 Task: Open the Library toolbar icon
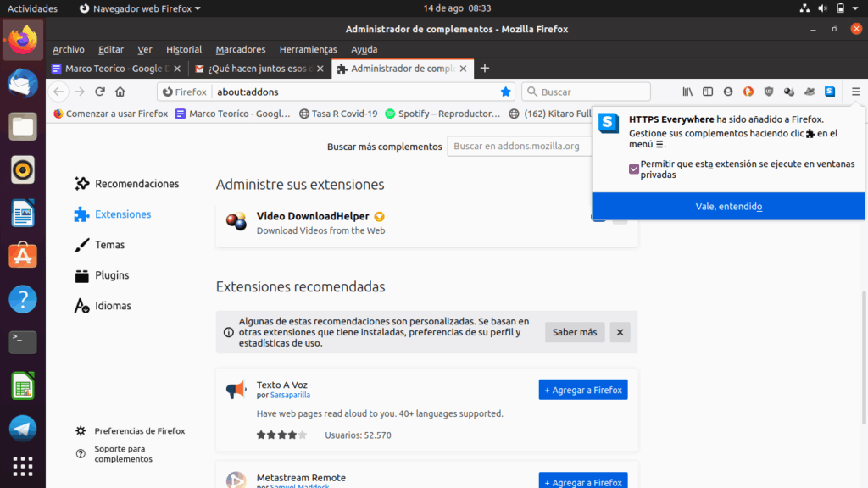click(687, 91)
